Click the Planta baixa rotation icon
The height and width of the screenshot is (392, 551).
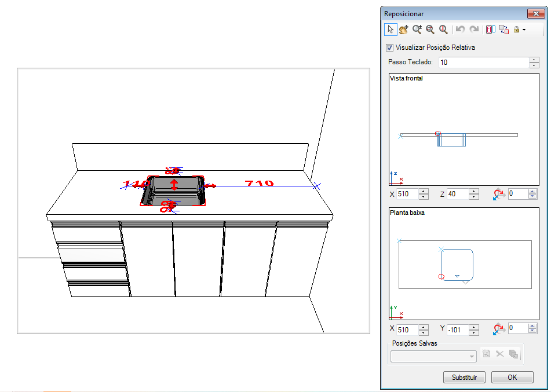(499, 329)
